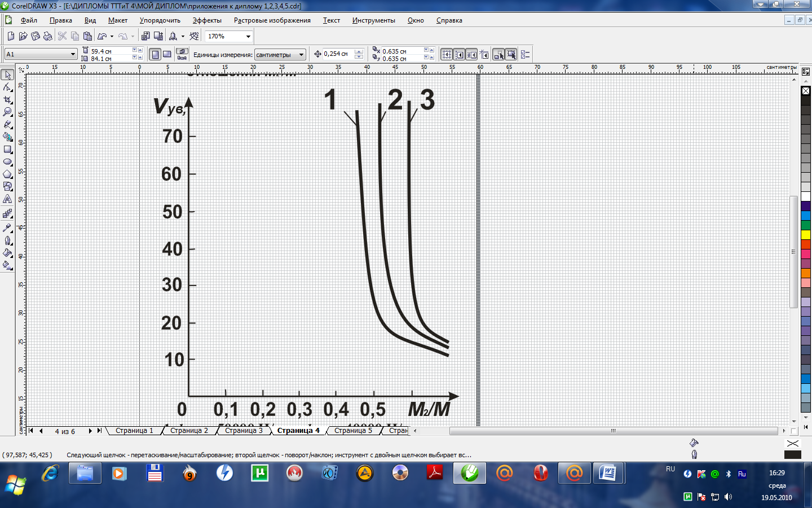Click the Print icon in toolbar
The image size is (812, 508).
pos(48,36)
